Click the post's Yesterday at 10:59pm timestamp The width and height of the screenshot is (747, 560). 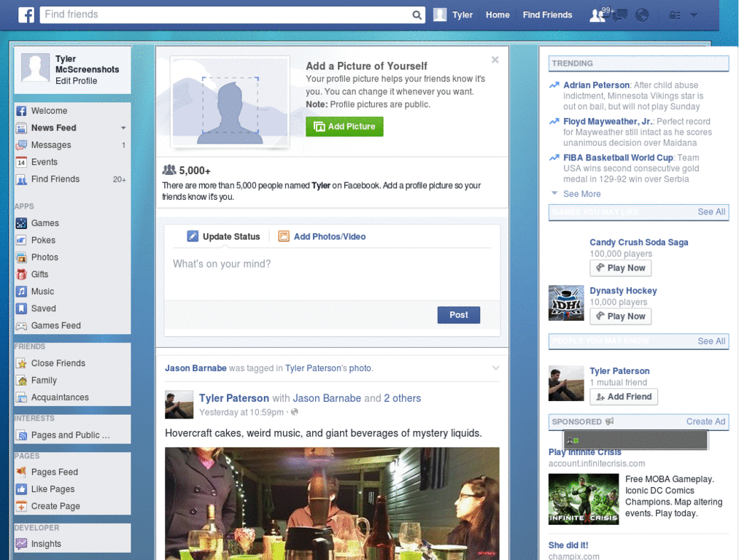point(241,413)
